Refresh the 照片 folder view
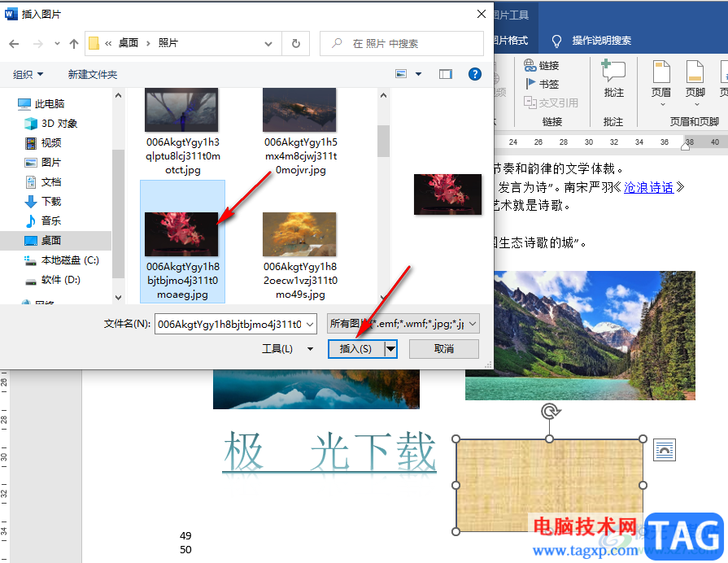728x563 pixels. click(296, 44)
